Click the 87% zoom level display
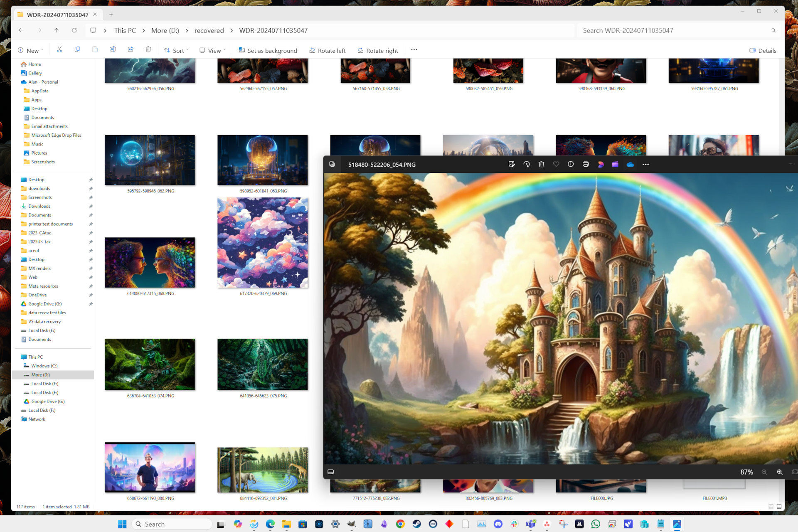Viewport: 798px width, 532px height. [x=746, y=471]
